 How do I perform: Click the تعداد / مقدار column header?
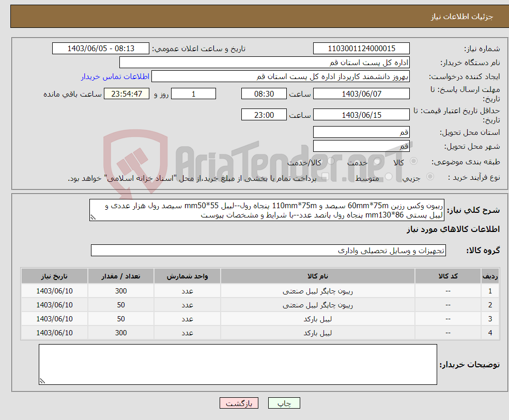(x=121, y=276)
